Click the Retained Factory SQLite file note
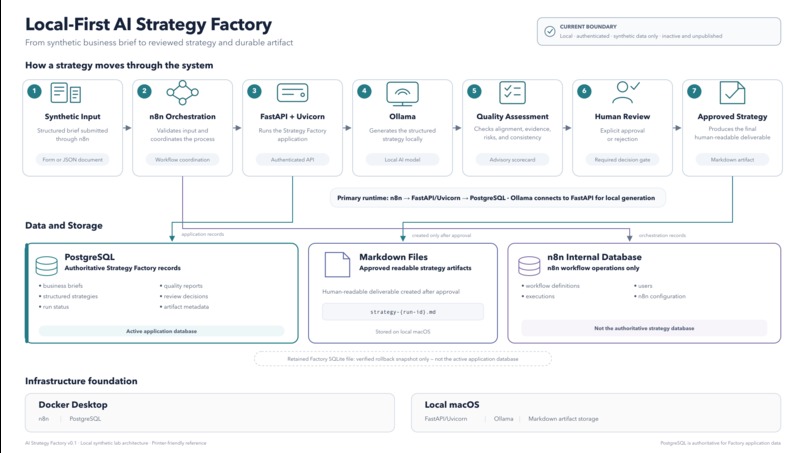 point(403,359)
